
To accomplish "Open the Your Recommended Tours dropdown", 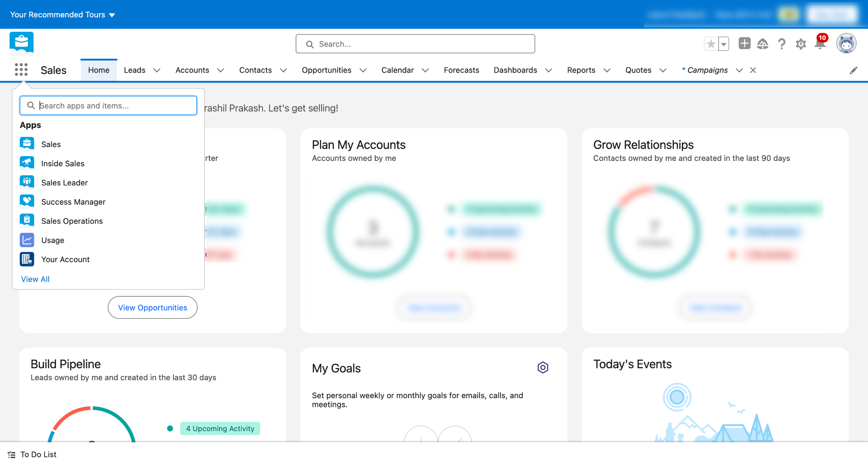I will 63,15.
